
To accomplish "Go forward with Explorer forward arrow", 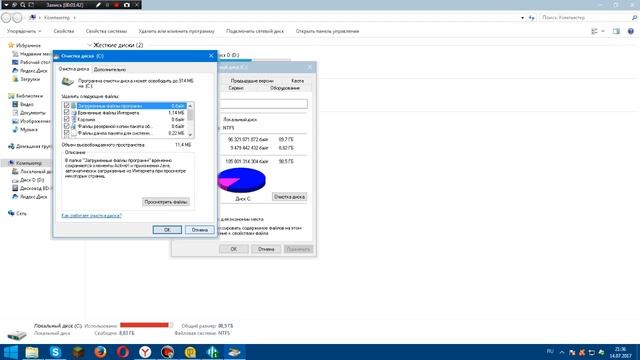I will click(x=17, y=18).
